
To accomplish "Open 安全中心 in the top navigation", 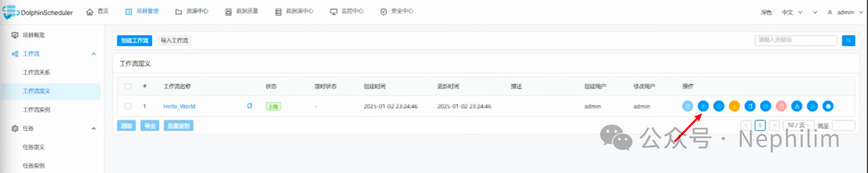I will click(x=397, y=11).
